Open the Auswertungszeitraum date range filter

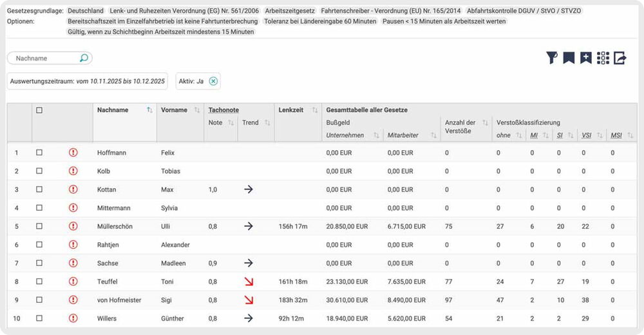click(88, 81)
